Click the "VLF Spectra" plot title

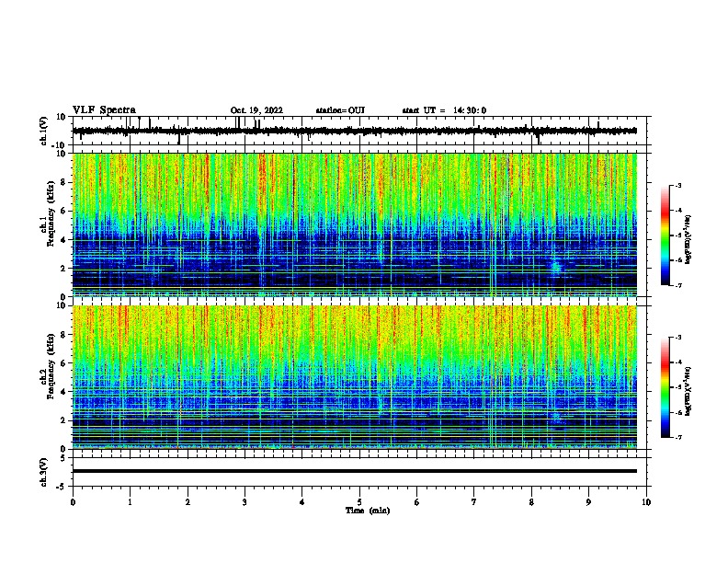(104, 110)
